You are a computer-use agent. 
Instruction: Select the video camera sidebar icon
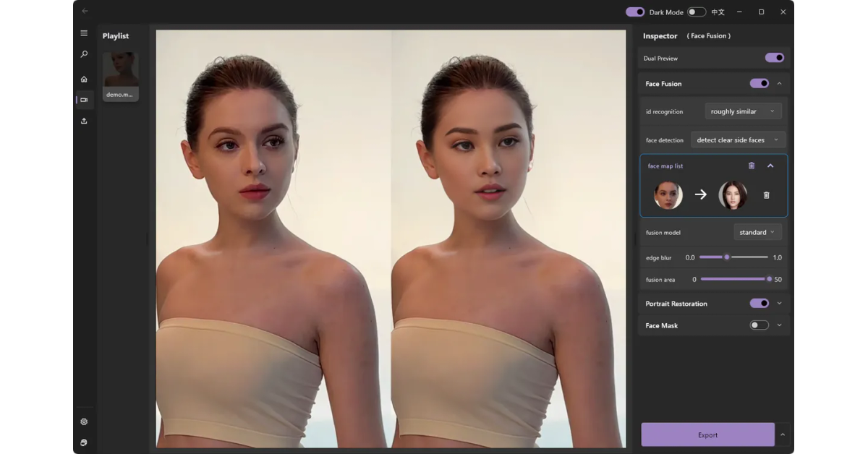click(84, 100)
